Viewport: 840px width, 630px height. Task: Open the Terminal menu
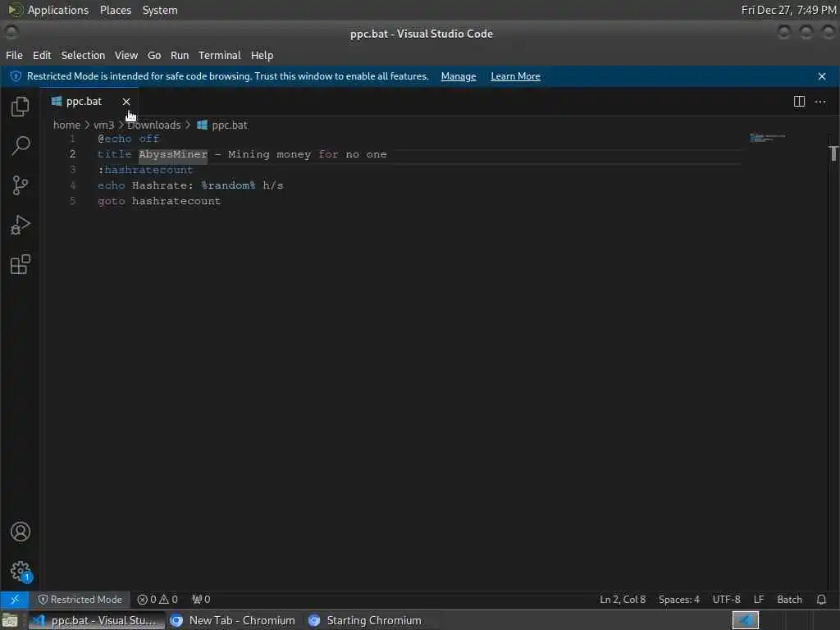coord(220,55)
